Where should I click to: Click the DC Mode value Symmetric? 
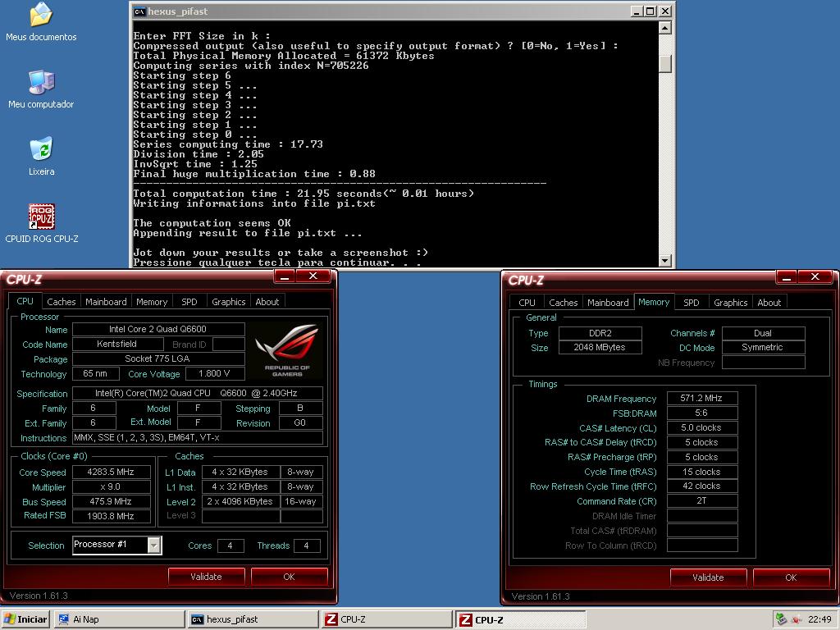point(763,347)
